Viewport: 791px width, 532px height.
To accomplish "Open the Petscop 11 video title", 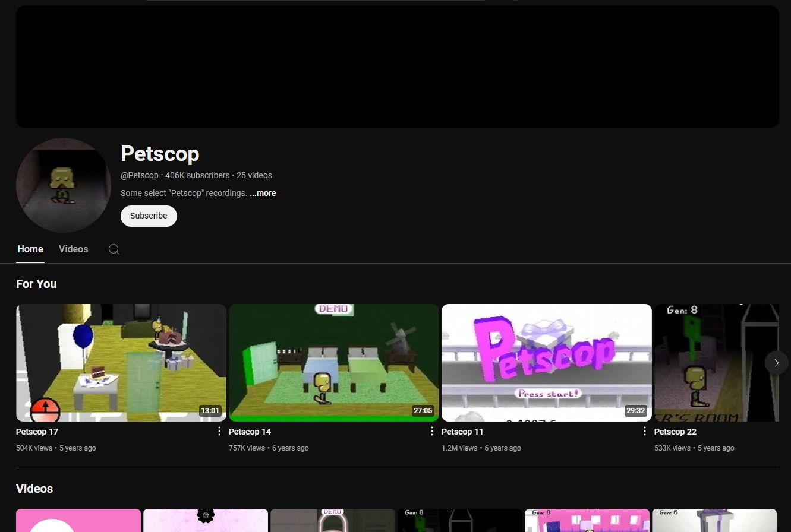I will (x=462, y=432).
